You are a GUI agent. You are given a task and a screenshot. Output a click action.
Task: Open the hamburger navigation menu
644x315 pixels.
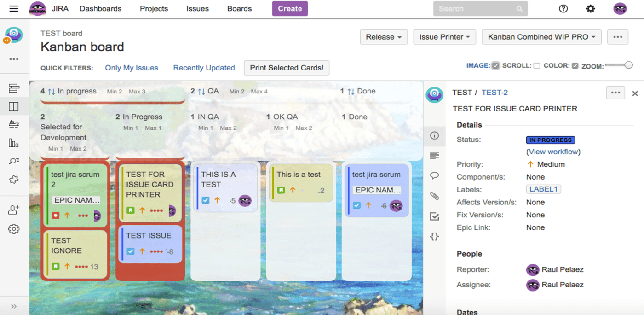[14, 9]
